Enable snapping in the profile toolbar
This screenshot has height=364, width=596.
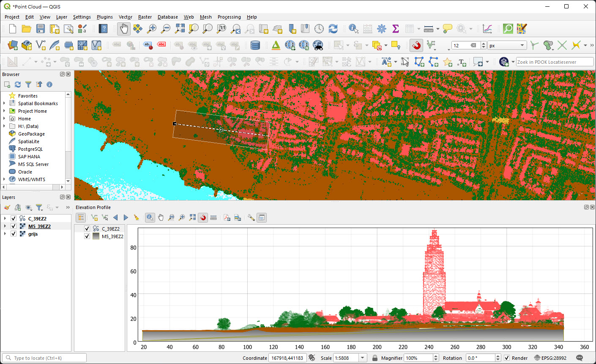[x=203, y=217]
